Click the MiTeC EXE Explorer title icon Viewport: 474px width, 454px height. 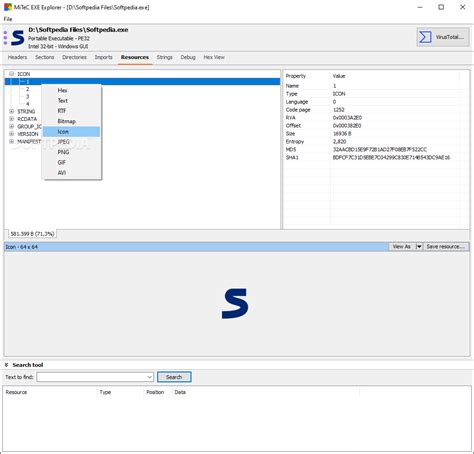8,7
